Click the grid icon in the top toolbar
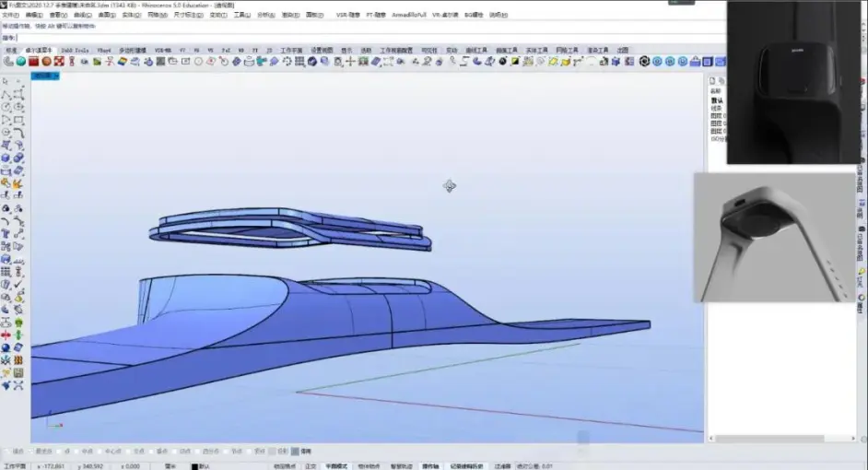This screenshot has height=470, width=868. 299,62
